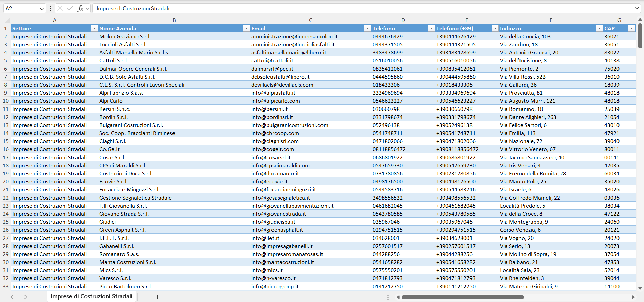Click the next sheet navigation arrow
The height and width of the screenshot is (302, 644).
coord(26,297)
